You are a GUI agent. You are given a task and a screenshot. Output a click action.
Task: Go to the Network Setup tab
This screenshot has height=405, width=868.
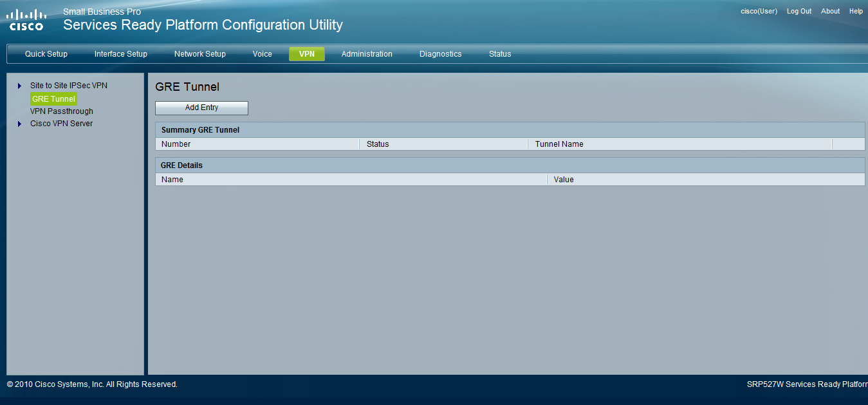coord(200,54)
